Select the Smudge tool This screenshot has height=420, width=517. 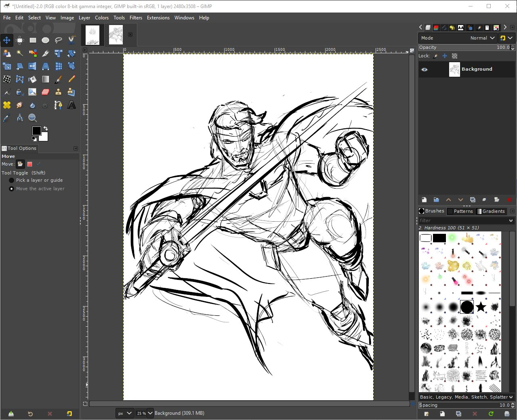20,105
